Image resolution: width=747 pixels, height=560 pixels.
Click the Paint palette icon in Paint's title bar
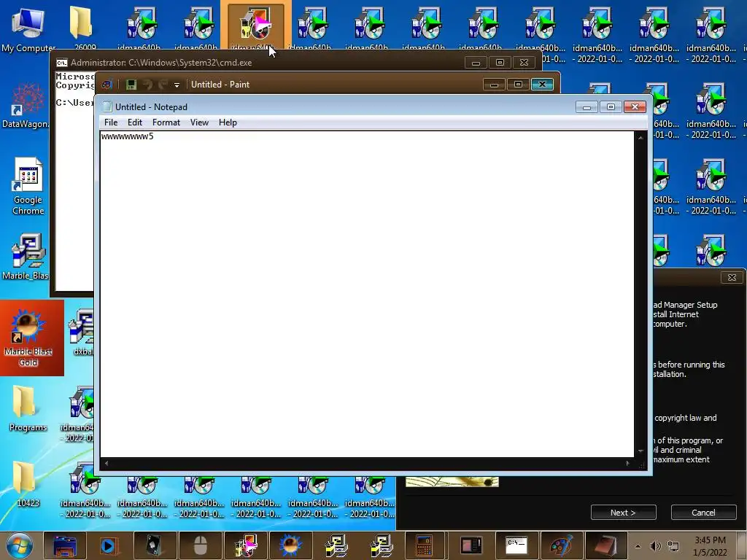click(x=107, y=85)
